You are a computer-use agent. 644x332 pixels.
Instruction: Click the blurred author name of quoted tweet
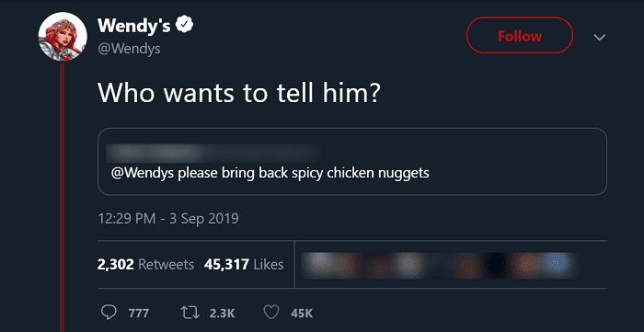pyautogui.click(x=213, y=153)
